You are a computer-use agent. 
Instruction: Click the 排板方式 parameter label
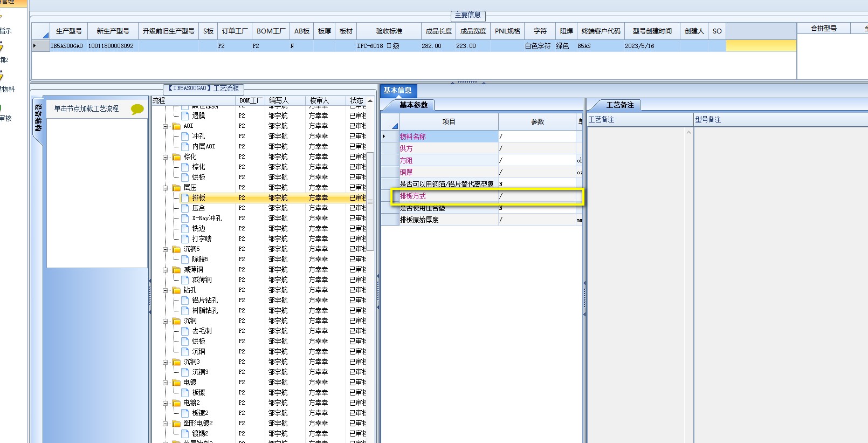tap(413, 196)
